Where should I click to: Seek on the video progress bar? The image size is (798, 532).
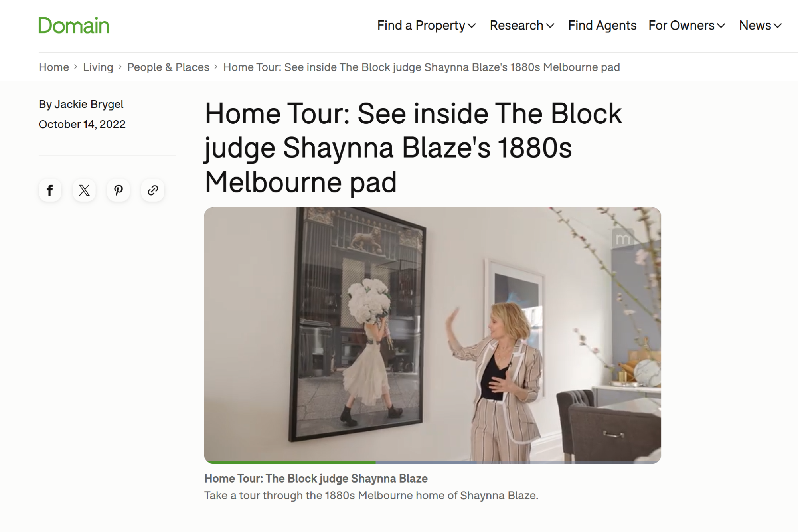(x=433, y=462)
